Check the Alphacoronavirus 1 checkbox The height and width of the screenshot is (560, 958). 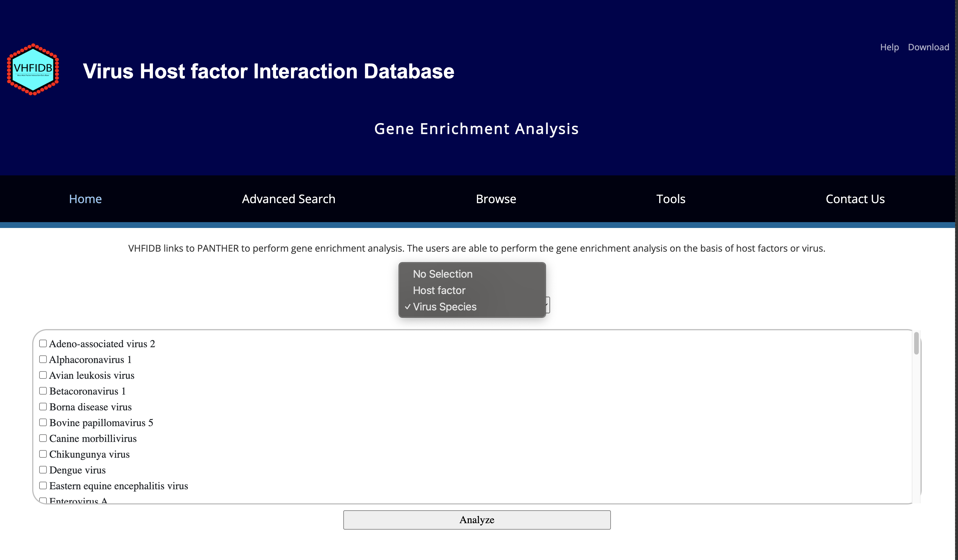pyautogui.click(x=43, y=359)
